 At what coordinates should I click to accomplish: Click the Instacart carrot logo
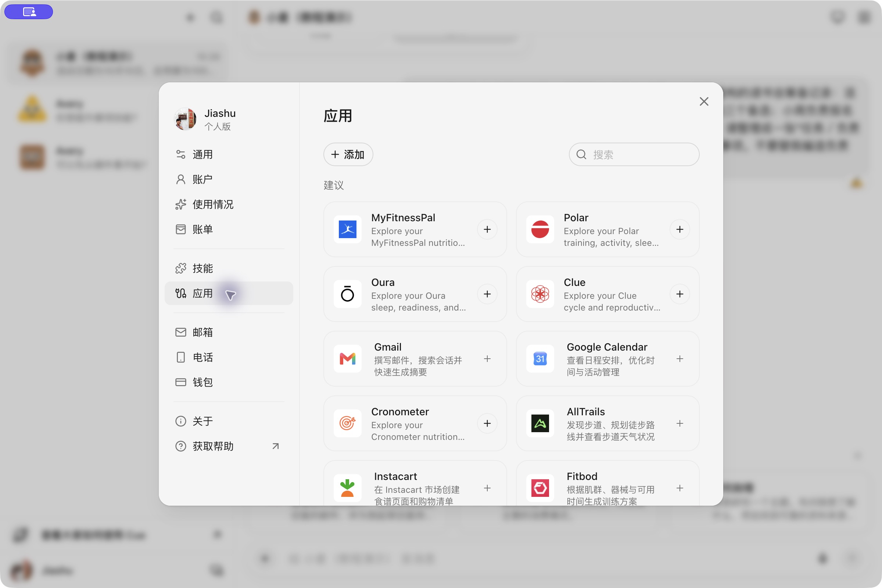coord(347,488)
